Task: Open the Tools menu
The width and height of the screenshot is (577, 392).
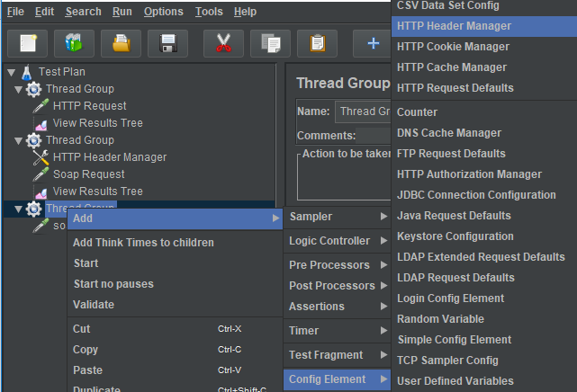Action: click(209, 12)
